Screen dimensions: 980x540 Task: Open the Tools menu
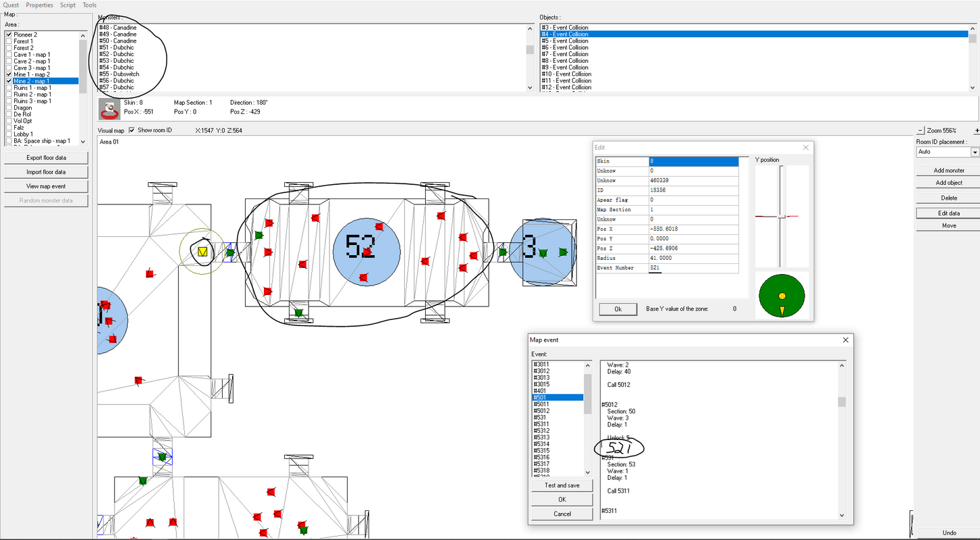tap(89, 5)
